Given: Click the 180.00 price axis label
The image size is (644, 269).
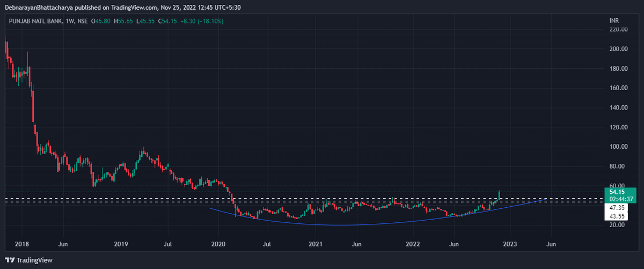Looking at the screenshot, I should [x=619, y=69].
